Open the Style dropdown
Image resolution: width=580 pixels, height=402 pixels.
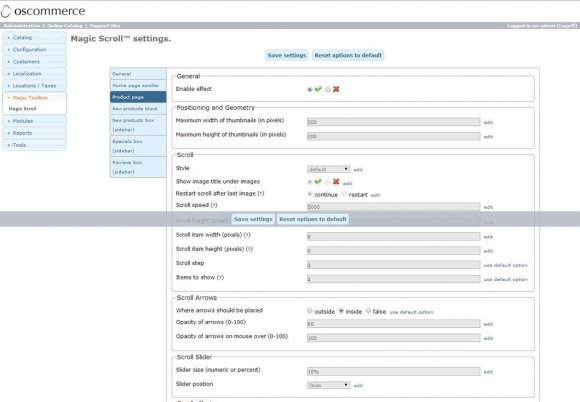[x=328, y=169]
